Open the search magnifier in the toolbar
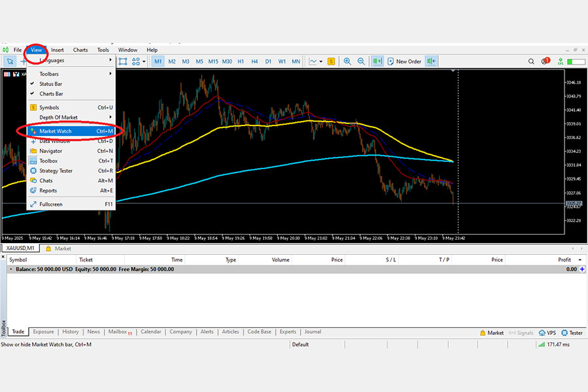 [x=531, y=61]
